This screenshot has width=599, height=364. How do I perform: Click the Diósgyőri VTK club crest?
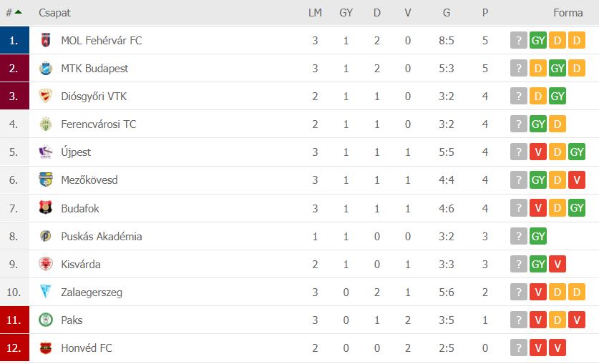click(x=46, y=96)
